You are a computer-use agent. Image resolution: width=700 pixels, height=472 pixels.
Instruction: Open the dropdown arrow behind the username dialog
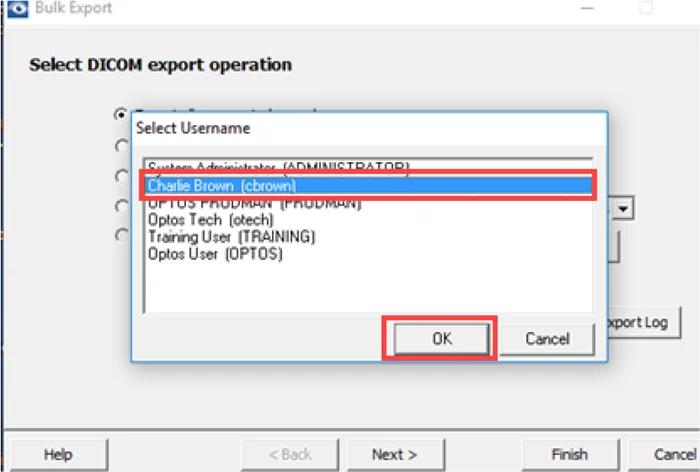point(625,208)
